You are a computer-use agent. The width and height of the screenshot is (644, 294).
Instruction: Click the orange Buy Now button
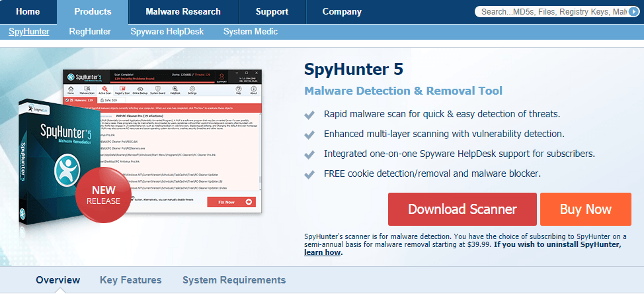(x=586, y=209)
